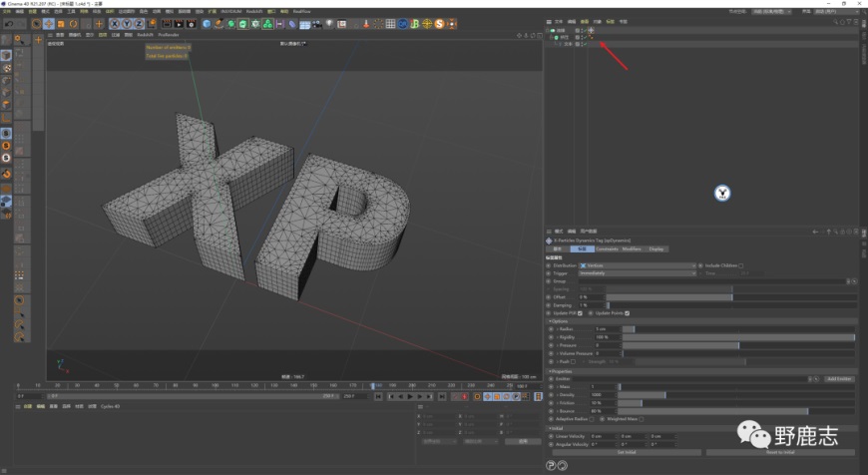Switch to the Display tab
The height and width of the screenshot is (475, 868).
pyautogui.click(x=656, y=249)
